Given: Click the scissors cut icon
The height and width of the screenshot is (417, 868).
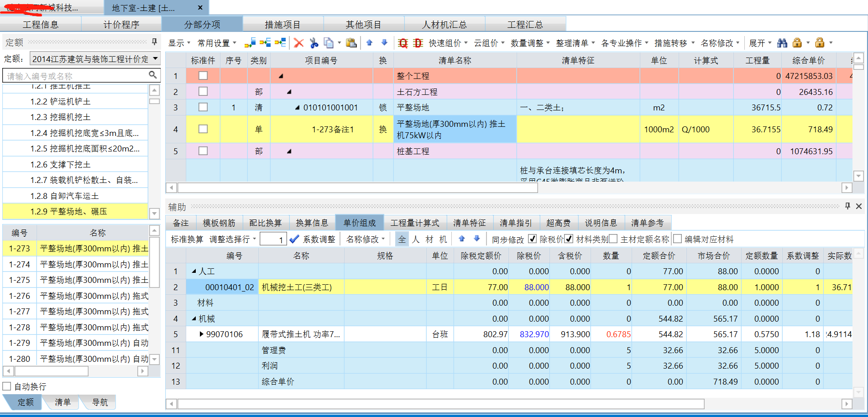Looking at the screenshot, I should coord(314,43).
